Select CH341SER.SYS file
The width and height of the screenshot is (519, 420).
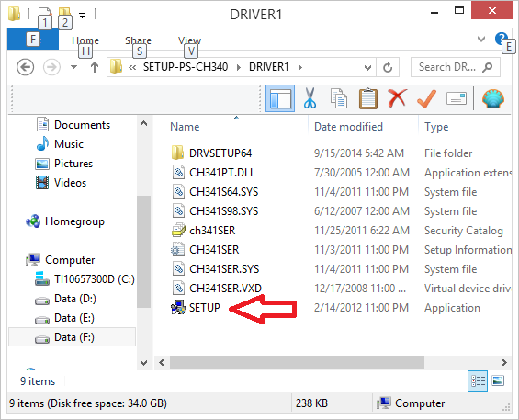[224, 269]
